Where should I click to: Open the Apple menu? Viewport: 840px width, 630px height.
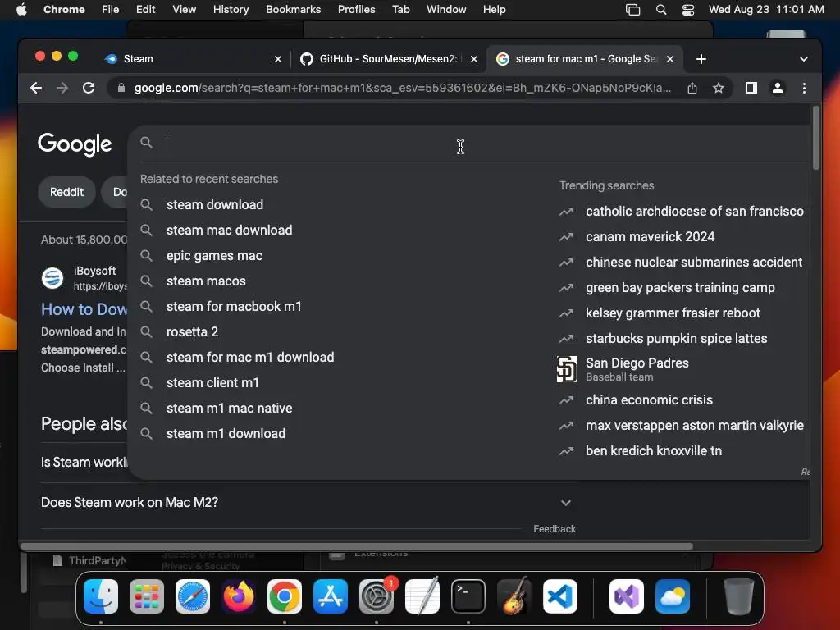pos(21,9)
